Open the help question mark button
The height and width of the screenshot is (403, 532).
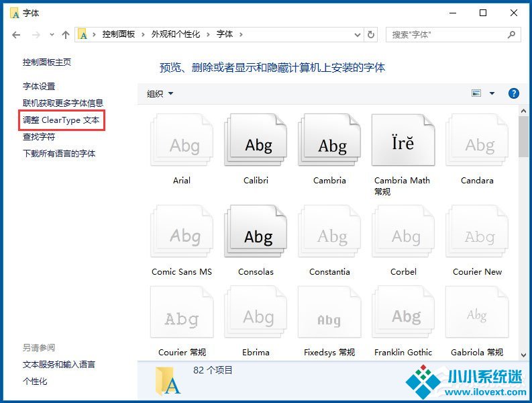pyautogui.click(x=514, y=93)
